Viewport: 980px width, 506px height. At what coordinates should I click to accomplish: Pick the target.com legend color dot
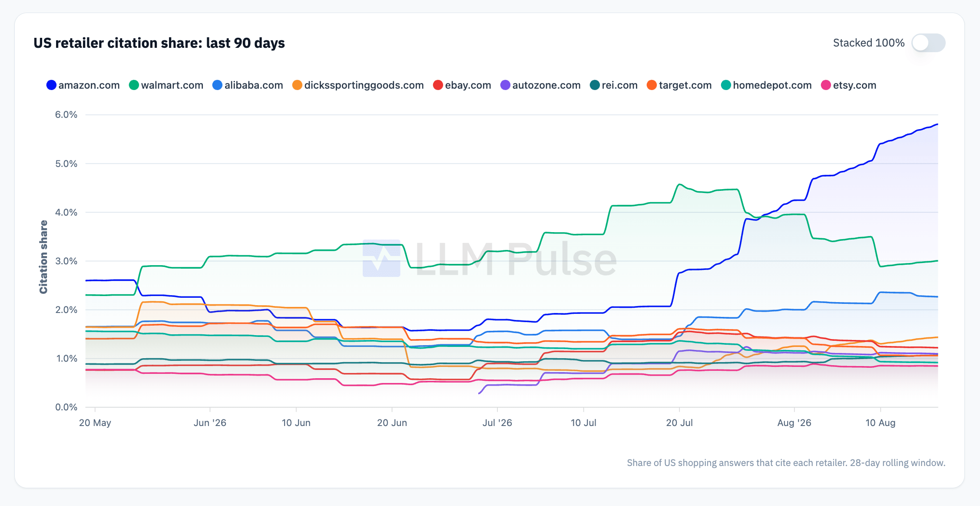(652, 85)
